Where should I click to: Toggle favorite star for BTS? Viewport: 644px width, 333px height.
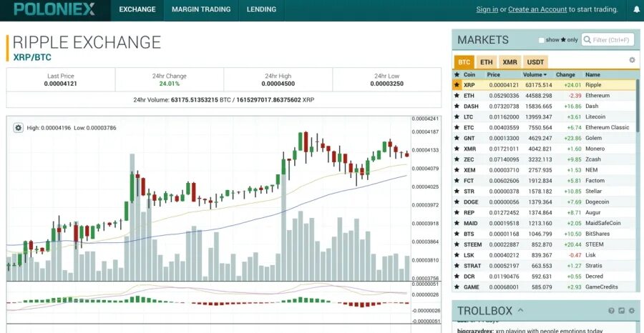tap(457, 234)
